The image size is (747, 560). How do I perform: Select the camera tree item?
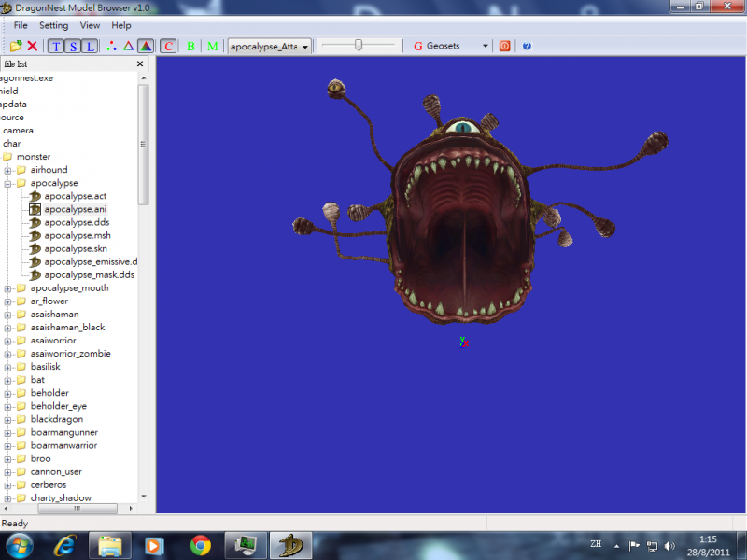point(18,131)
